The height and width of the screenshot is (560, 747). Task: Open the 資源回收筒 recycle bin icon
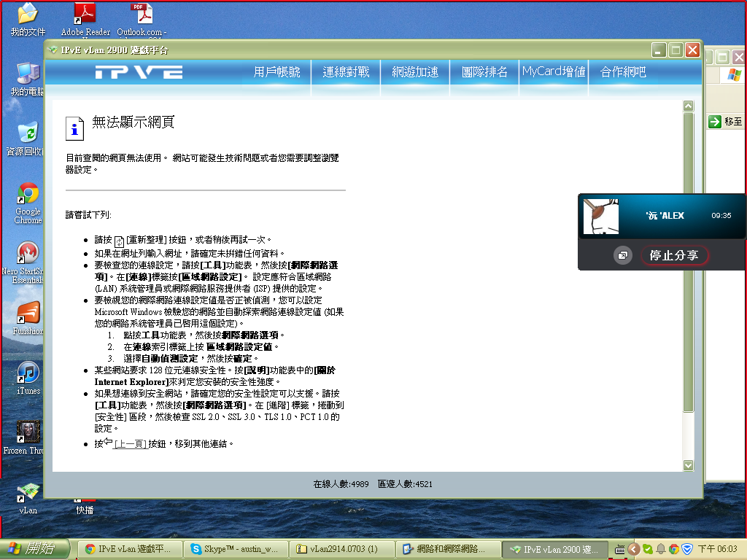(28, 133)
